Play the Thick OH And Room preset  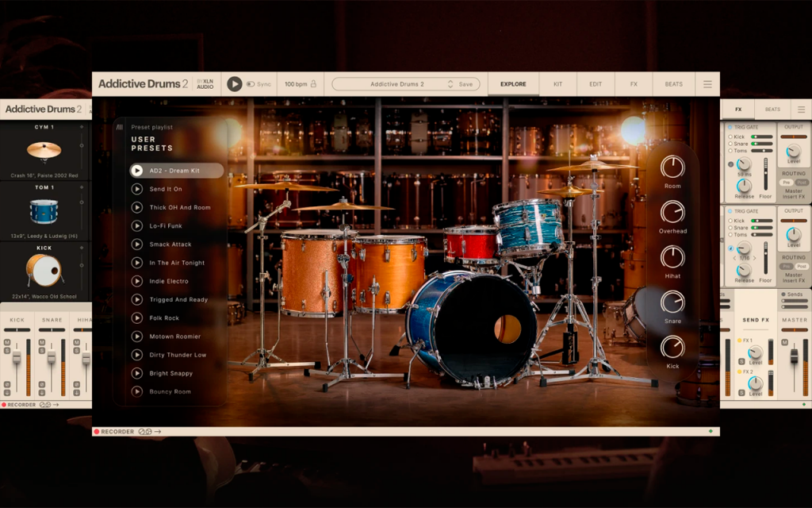pos(136,207)
